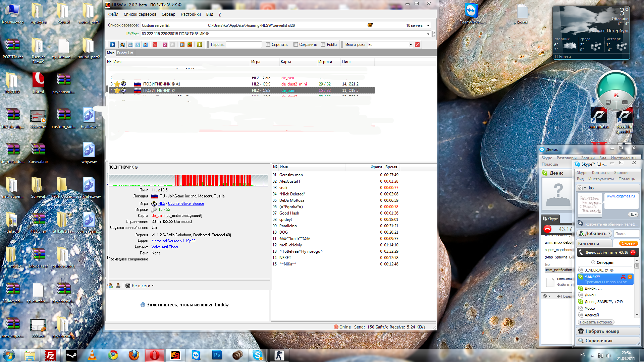Check the Public checkbox
The image size is (644, 362).
pyautogui.click(x=323, y=45)
